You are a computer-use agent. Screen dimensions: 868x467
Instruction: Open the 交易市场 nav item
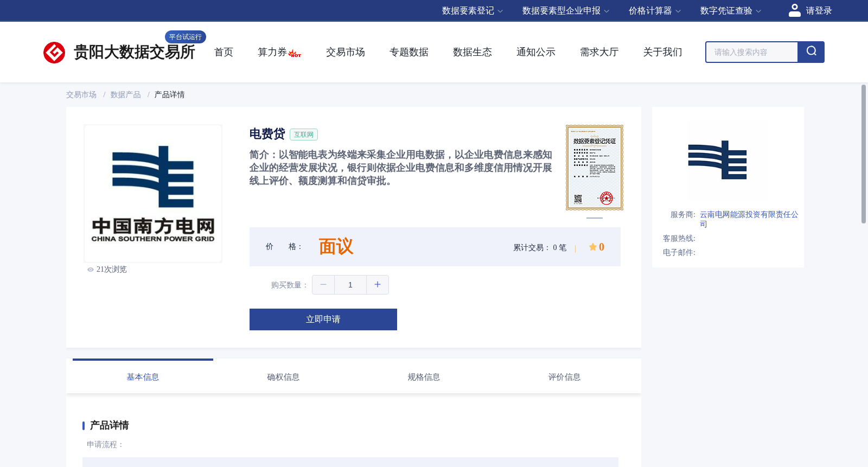point(346,52)
